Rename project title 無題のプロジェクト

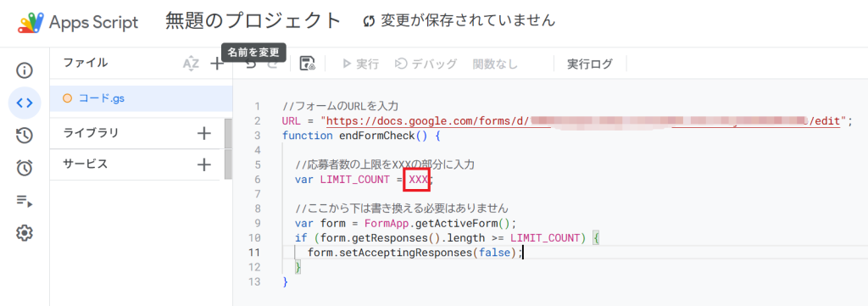point(253,21)
